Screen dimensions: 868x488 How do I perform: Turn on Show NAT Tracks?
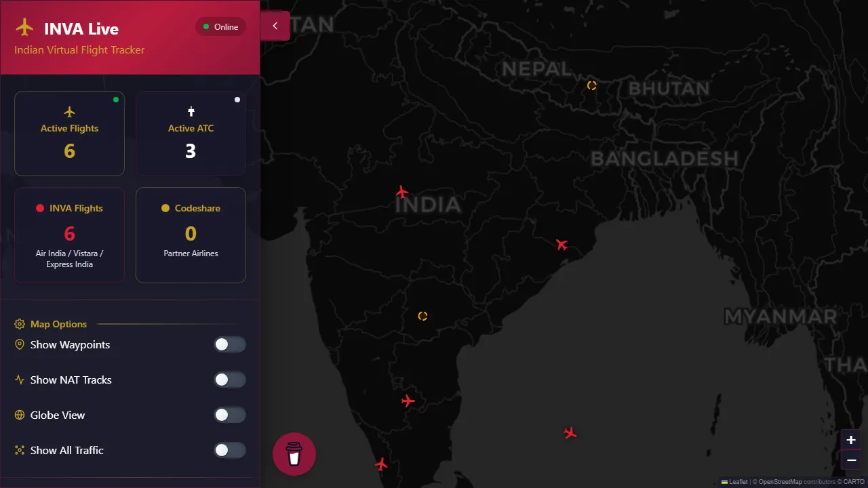[230, 380]
